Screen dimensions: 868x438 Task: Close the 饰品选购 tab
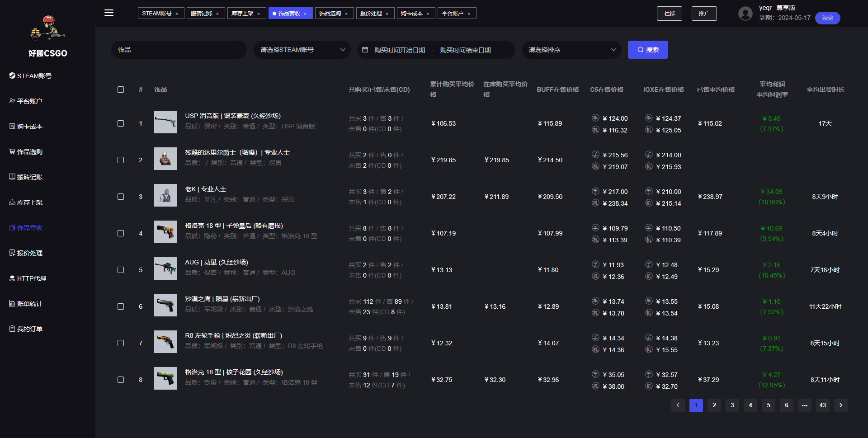tap(346, 14)
